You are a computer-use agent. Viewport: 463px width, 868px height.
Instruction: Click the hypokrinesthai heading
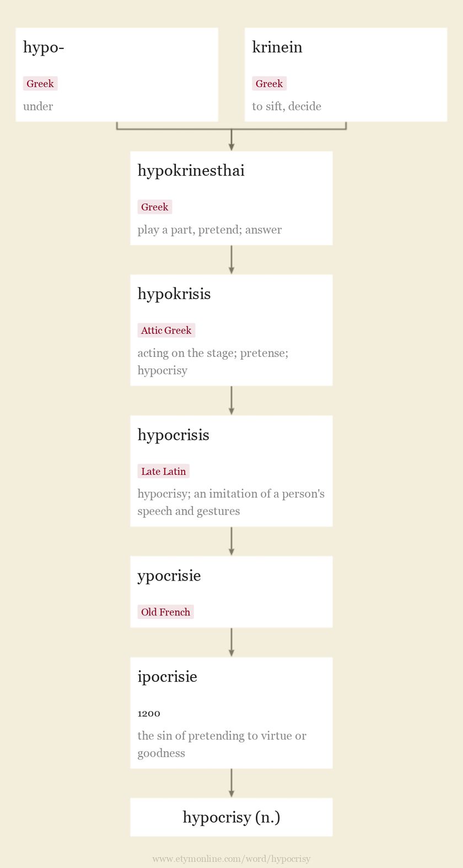pos(191,171)
